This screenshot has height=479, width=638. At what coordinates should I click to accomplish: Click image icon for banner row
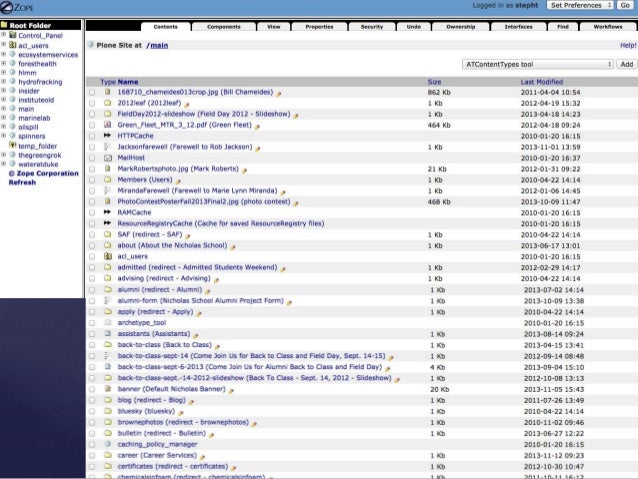[108, 389]
